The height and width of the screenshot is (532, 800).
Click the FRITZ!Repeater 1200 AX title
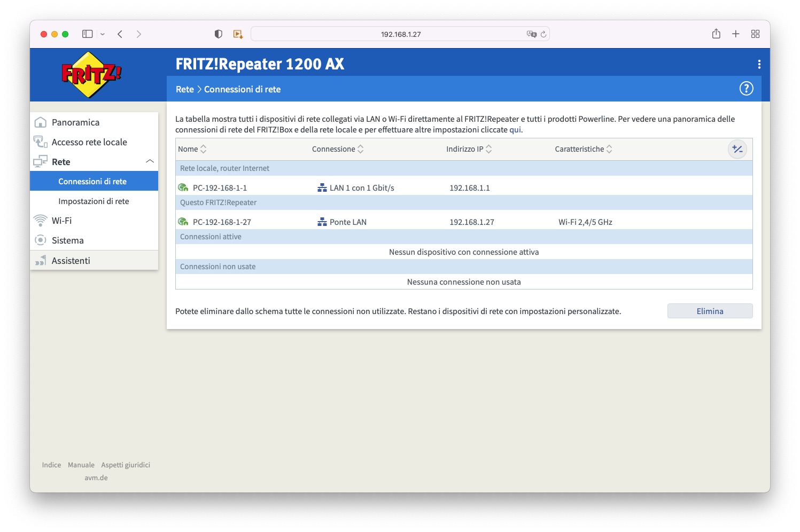(260, 64)
